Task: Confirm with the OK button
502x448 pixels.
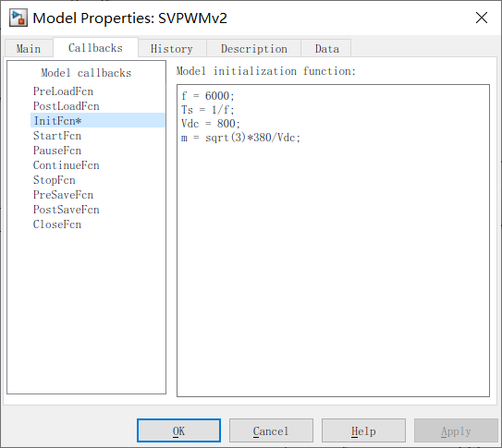Action: 179,430
